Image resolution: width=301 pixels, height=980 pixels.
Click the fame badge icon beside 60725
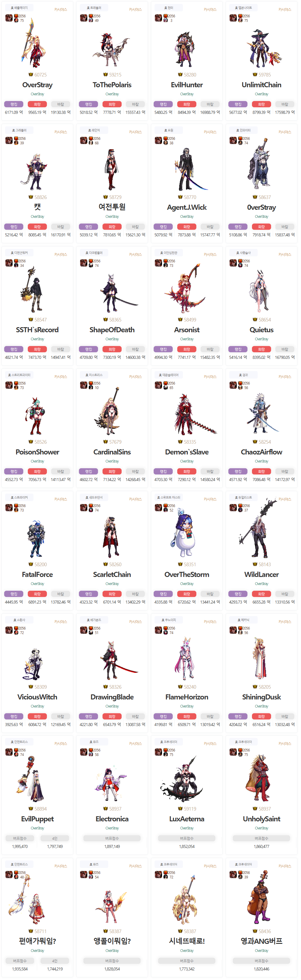pos(31,75)
